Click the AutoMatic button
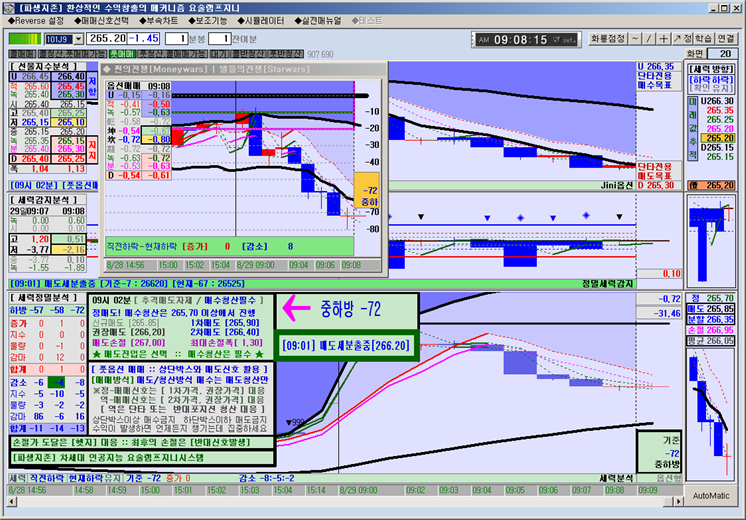 (711, 496)
